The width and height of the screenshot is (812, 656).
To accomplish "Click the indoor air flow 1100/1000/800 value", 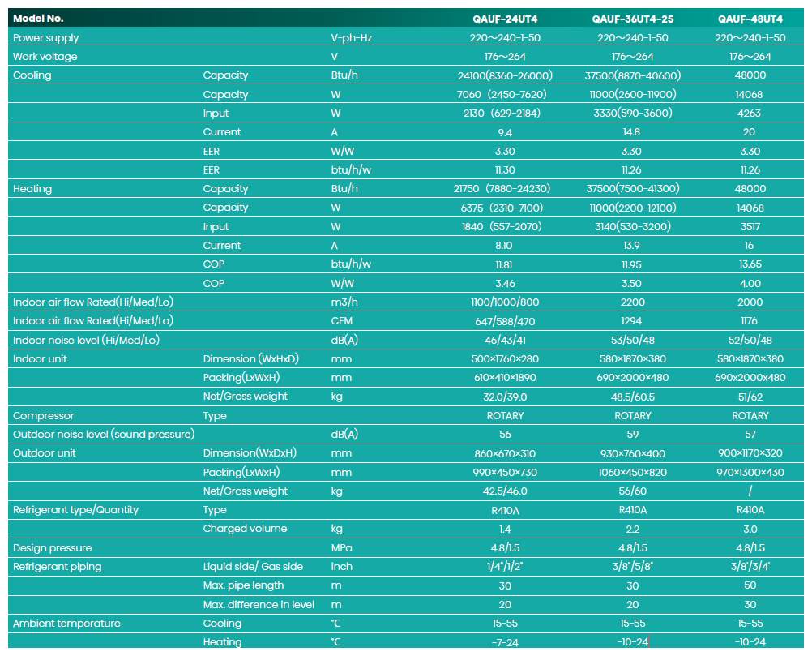I will tap(505, 302).
